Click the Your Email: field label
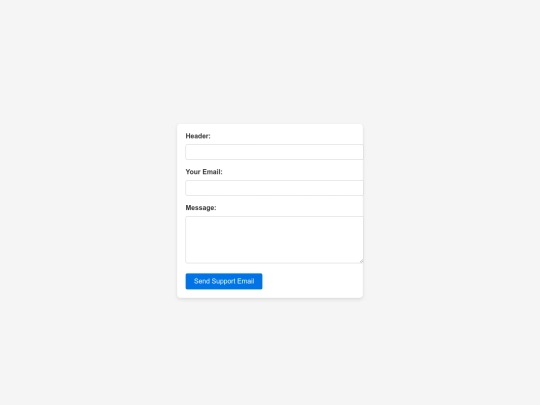 pyautogui.click(x=204, y=172)
